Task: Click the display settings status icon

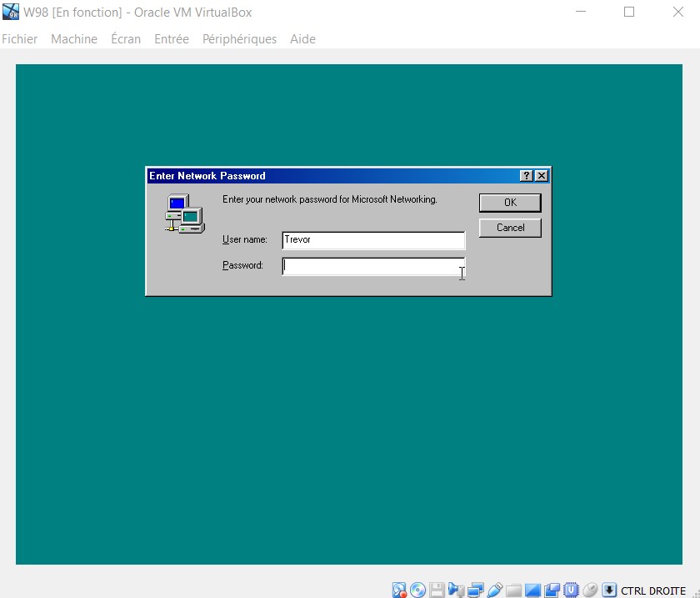Action: click(532, 590)
